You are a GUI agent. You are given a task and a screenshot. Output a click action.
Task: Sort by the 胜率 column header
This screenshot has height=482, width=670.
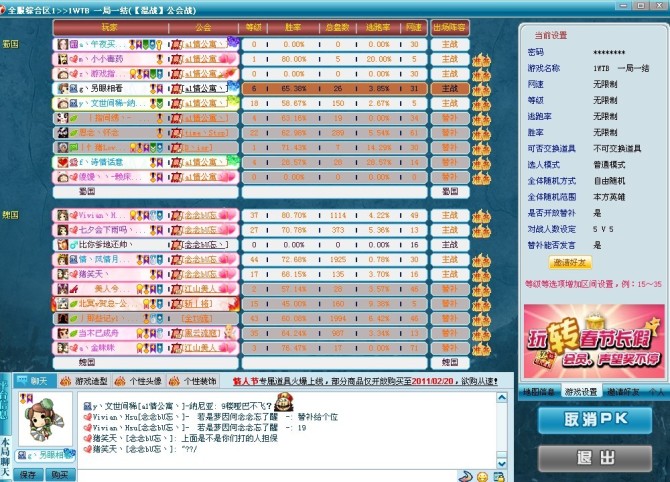[294, 27]
